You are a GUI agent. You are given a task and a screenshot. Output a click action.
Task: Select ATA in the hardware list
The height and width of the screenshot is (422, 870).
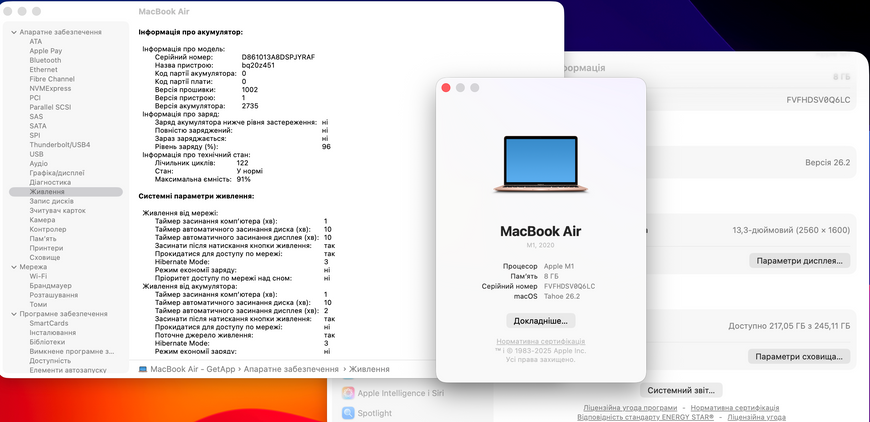pyautogui.click(x=36, y=42)
